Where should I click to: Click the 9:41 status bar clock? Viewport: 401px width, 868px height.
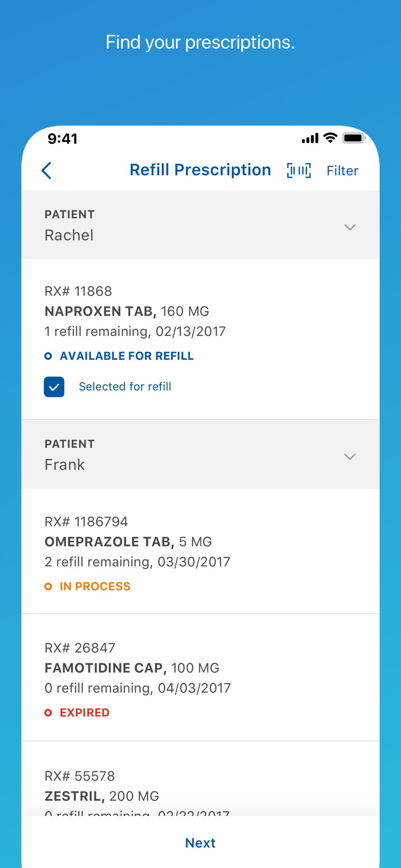(62, 139)
